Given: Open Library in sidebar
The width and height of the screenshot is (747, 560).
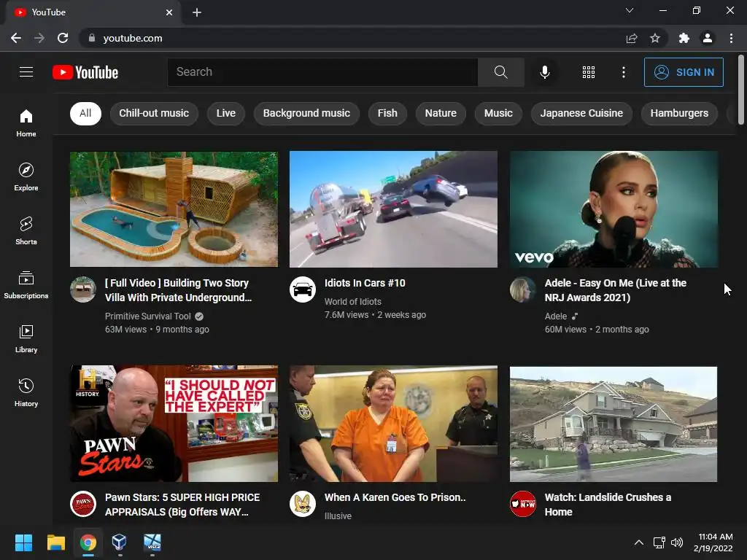Looking at the screenshot, I should point(26,338).
